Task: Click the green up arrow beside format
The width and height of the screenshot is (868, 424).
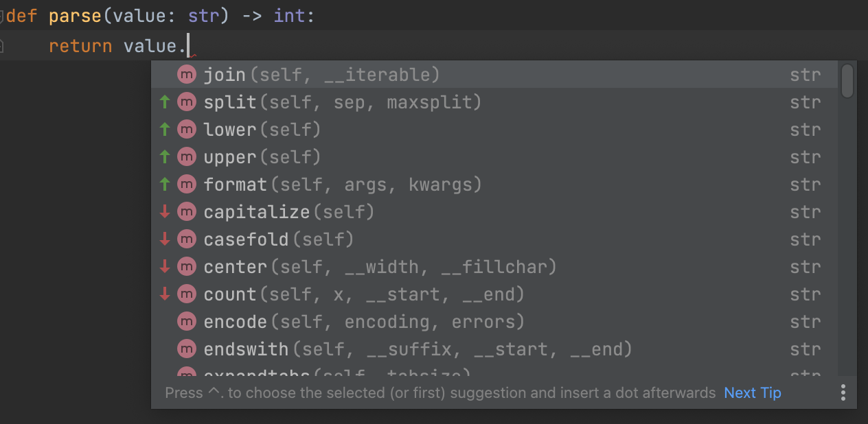Action: pyautogui.click(x=164, y=185)
